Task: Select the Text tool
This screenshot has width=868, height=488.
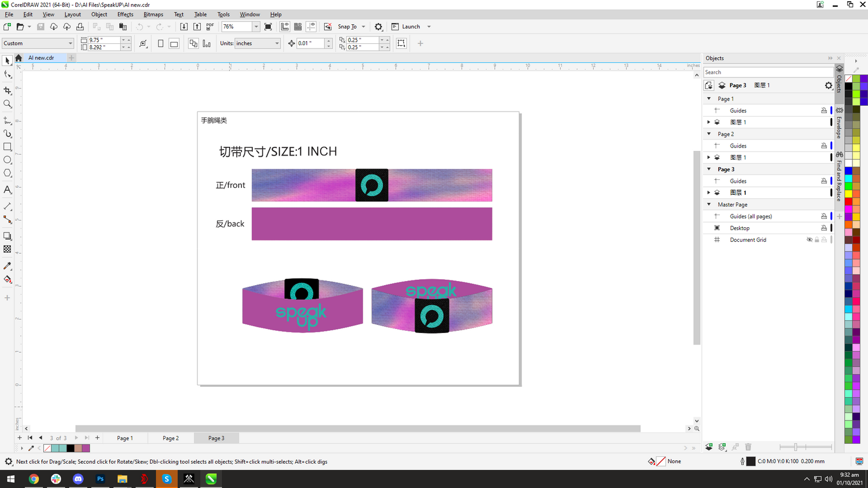Action: (8, 190)
